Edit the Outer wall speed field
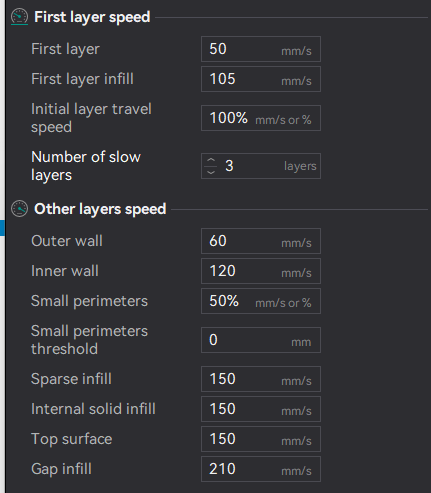The image size is (431, 493). click(x=261, y=241)
